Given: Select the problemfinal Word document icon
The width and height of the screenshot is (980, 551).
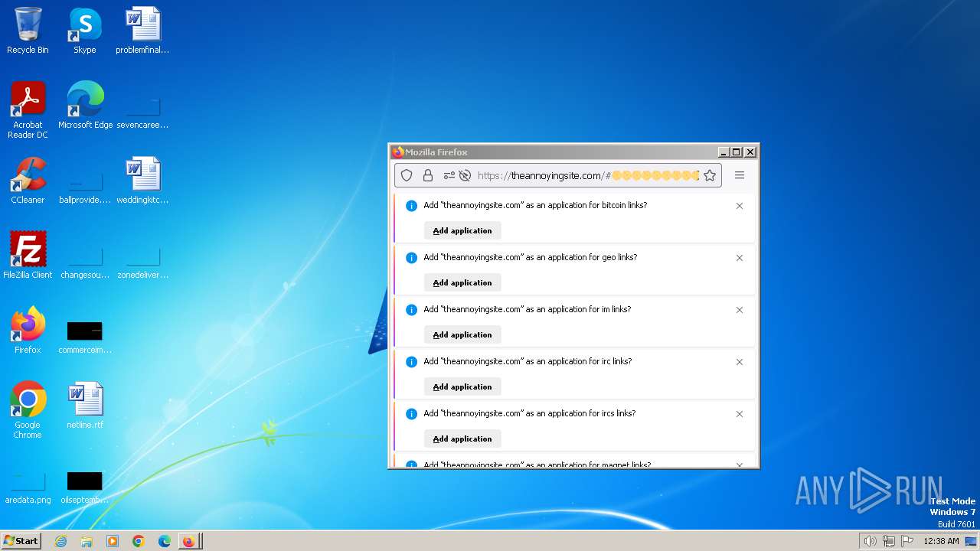Looking at the screenshot, I should tap(142, 31).
